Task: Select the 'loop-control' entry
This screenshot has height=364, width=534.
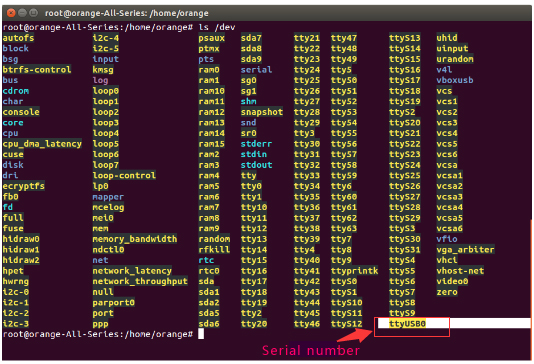Action: 124,175
